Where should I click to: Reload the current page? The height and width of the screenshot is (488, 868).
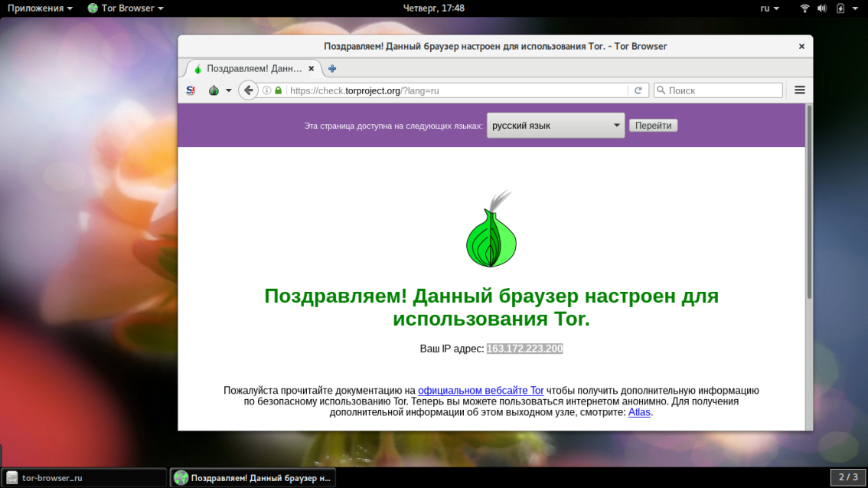coord(638,90)
